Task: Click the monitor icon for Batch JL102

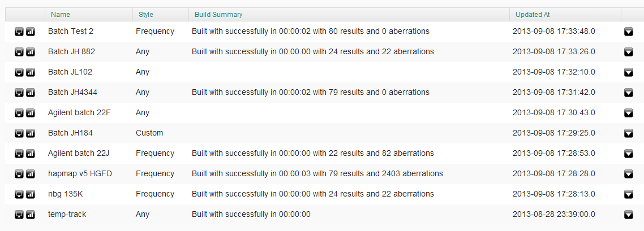Action: [19, 72]
